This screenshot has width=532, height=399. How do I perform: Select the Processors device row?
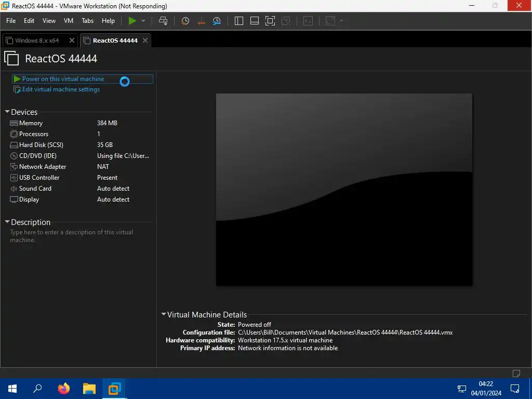[79, 134]
